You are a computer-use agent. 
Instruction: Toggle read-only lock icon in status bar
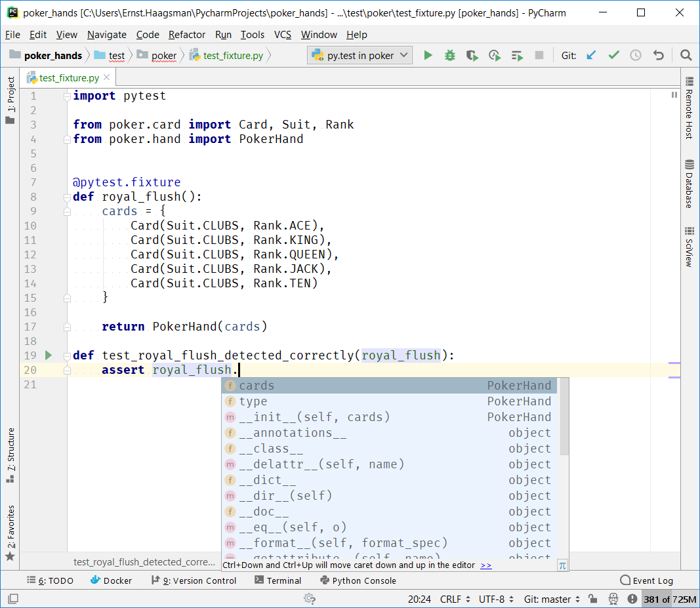[592, 599]
